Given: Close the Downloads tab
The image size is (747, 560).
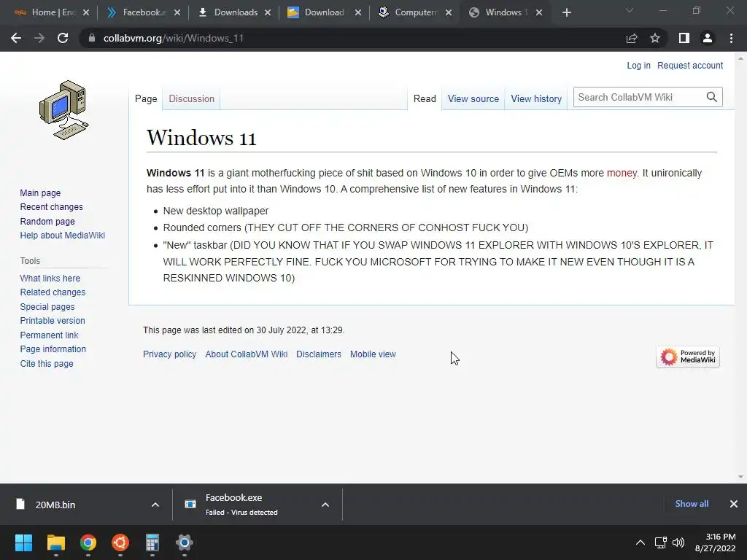Looking at the screenshot, I should point(268,13).
